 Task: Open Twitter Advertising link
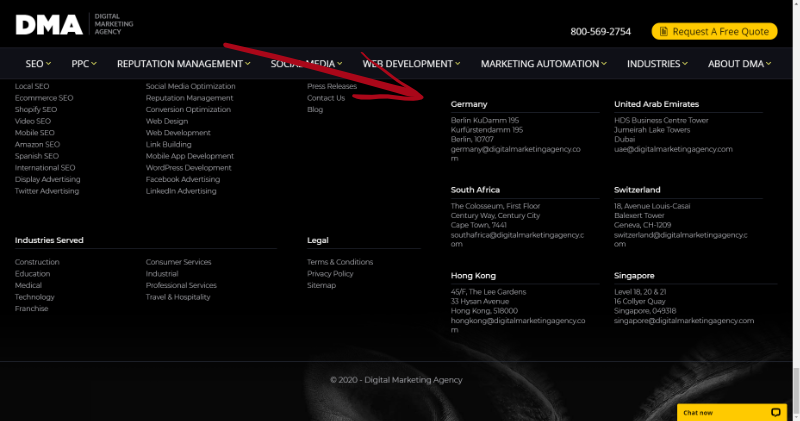pos(47,191)
